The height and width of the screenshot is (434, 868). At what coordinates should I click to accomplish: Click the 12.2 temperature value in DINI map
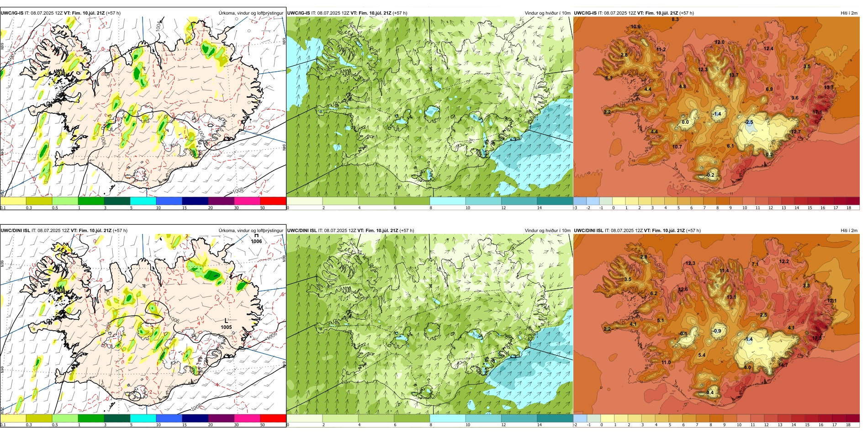click(x=784, y=262)
